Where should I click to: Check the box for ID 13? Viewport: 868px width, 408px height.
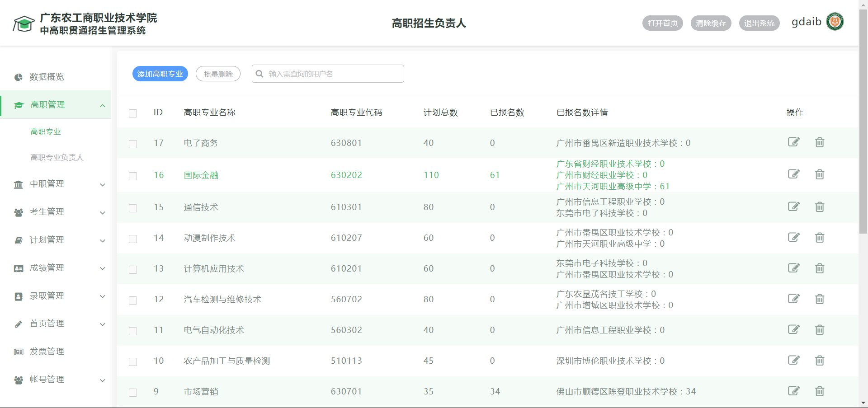click(133, 269)
